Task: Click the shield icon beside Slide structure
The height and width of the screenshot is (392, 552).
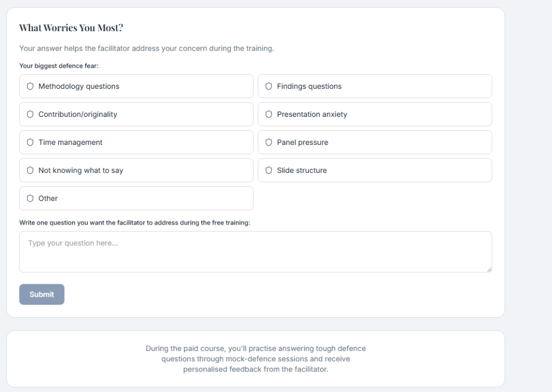Action: click(x=268, y=170)
